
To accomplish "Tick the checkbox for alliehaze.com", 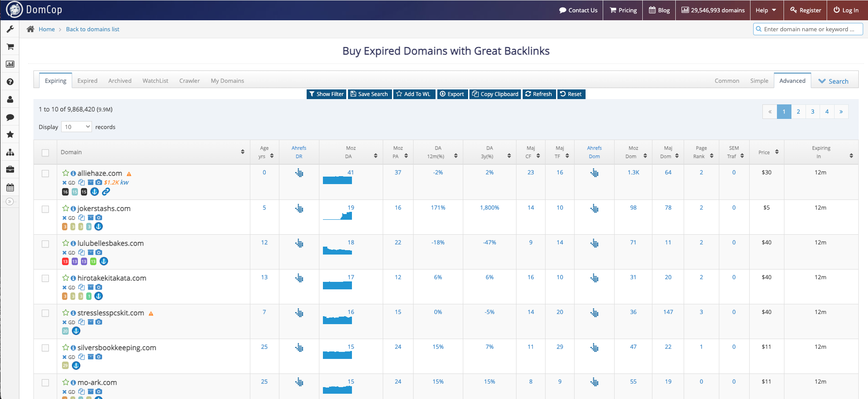I will coord(45,174).
